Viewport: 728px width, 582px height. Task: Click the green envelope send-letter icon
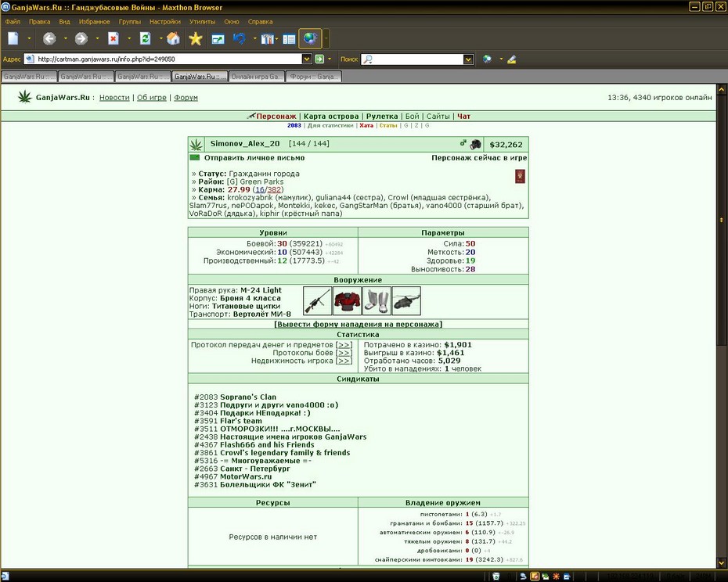point(195,158)
